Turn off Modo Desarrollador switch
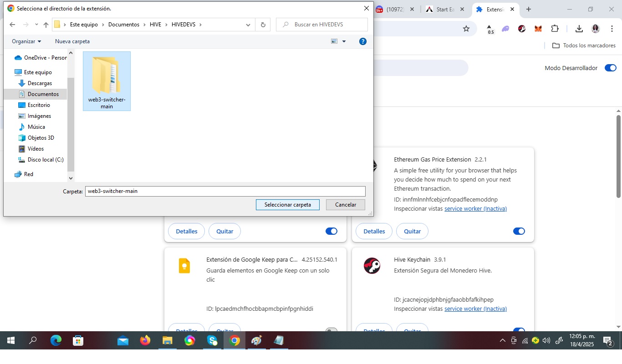The height and width of the screenshot is (364, 622). click(x=610, y=68)
